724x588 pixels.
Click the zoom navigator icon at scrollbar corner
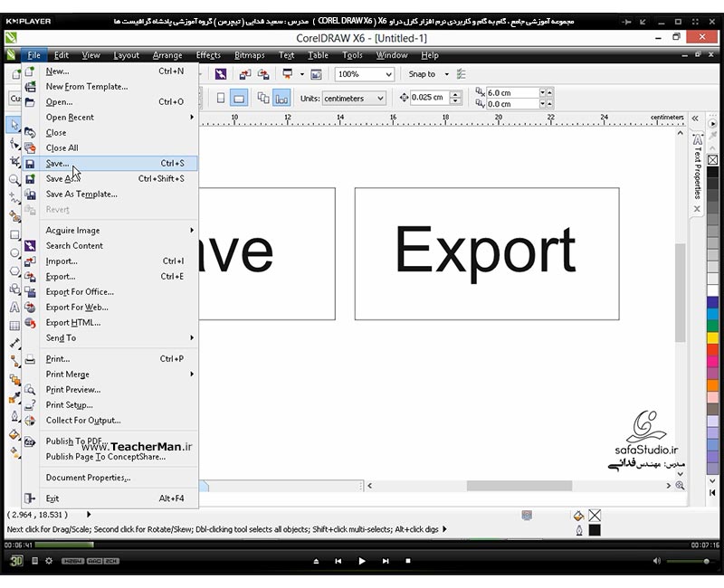click(680, 485)
